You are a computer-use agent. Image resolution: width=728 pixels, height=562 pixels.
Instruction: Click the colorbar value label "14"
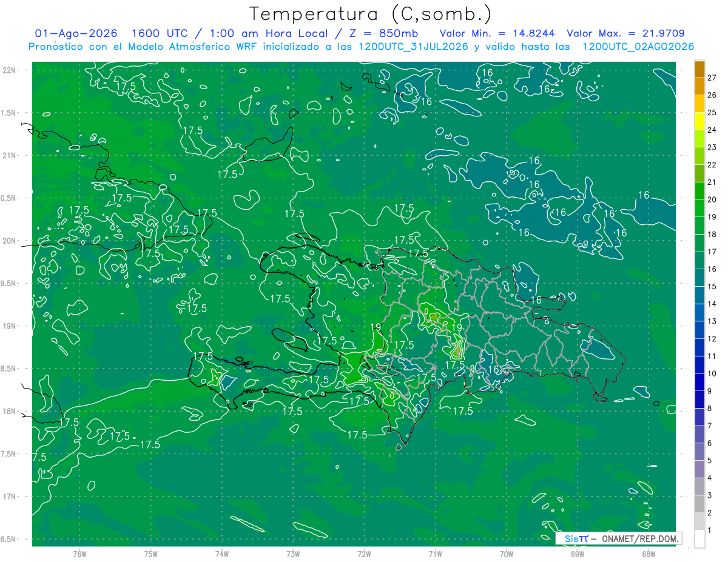coord(712,304)
